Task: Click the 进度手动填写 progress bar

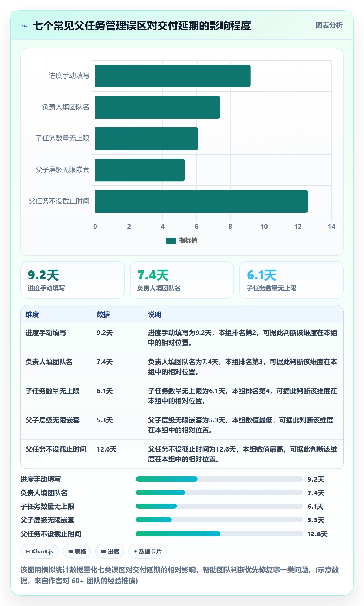Action: click(x=219, y=479)
